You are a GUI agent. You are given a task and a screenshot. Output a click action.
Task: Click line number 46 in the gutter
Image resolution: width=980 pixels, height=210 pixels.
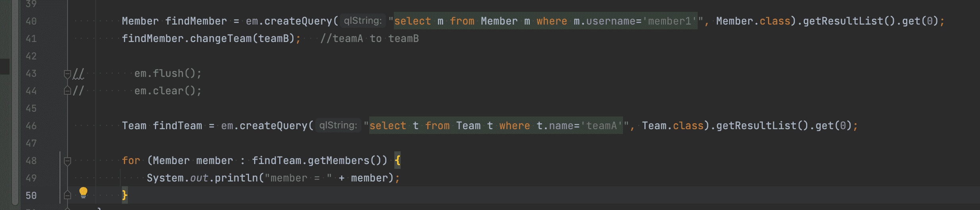31,126
